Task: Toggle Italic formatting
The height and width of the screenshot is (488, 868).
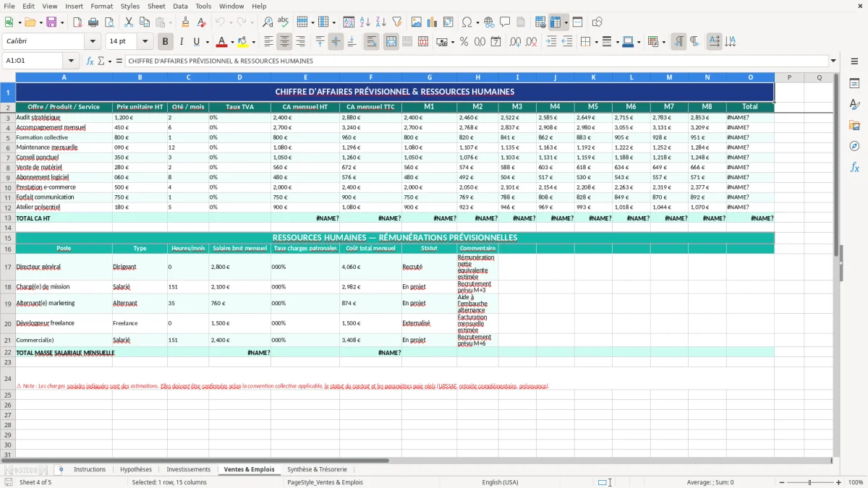Action: [x=181, y=42]
